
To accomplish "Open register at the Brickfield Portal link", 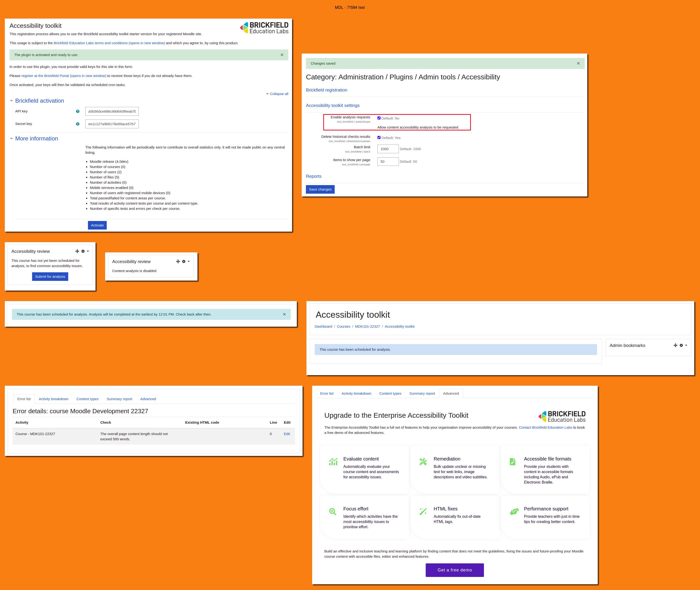I will [63, 76].
